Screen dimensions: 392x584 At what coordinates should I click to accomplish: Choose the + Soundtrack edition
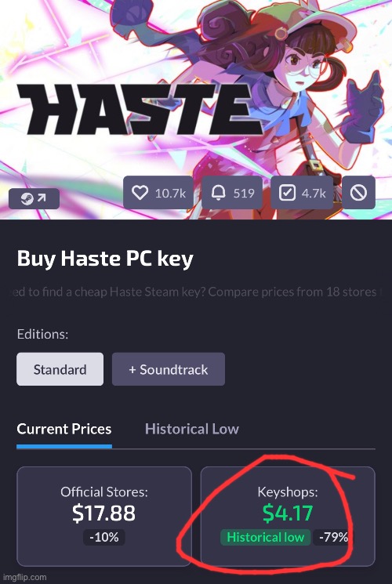click(169, 369)
